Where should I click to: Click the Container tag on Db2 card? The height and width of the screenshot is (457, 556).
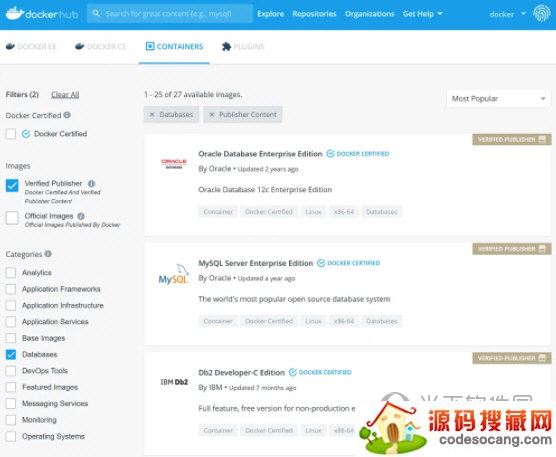point(218,430)
